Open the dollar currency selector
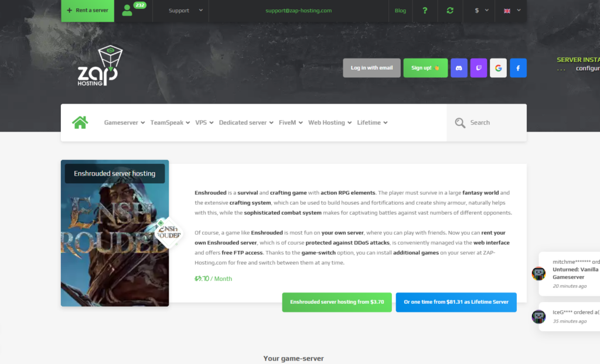This screenshot has height=364, width=600. click(x=481, y=11)
